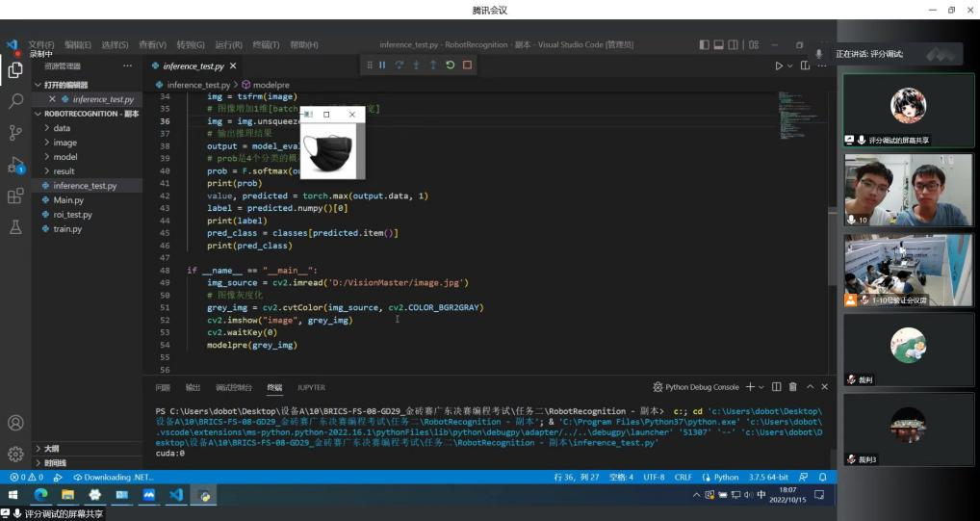Open Explorer views and more actions ellipsis
Viewport: 980px width, 521px height.
(127, 65)
